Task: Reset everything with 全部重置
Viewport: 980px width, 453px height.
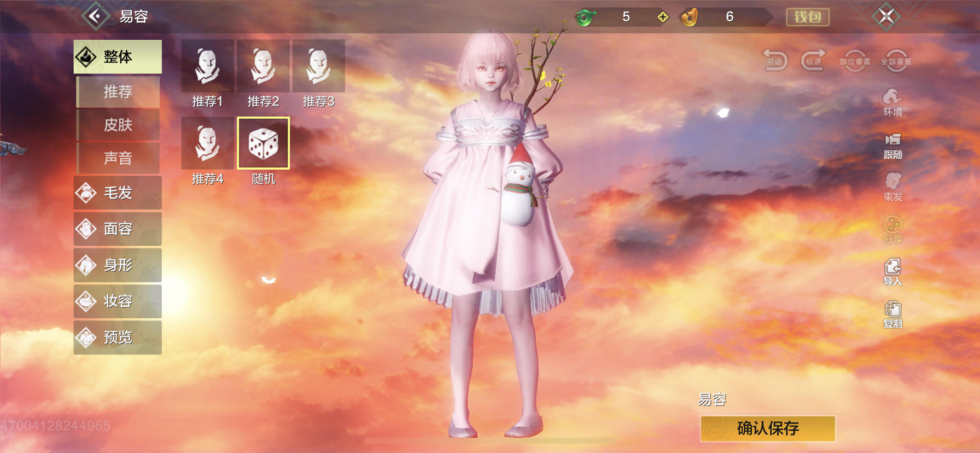Action: (x=896, y=60)
